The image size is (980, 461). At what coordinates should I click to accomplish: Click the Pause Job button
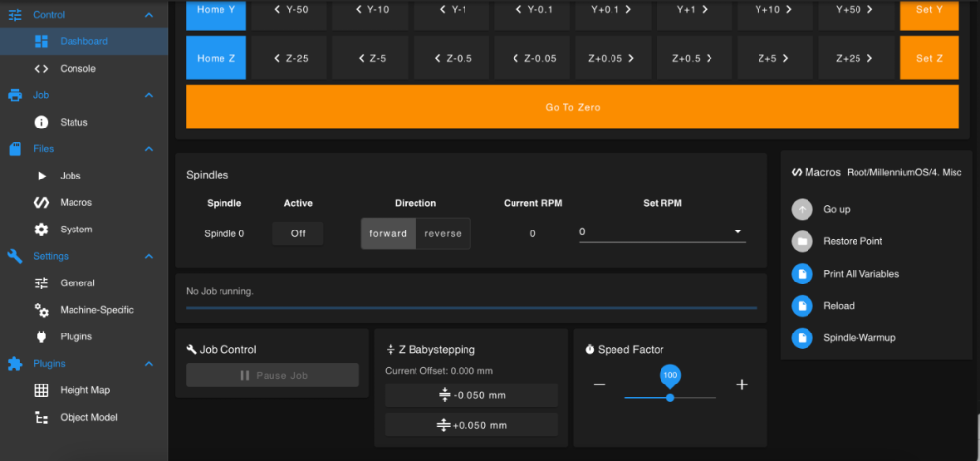pyautogui.click(x=272, y=376)
